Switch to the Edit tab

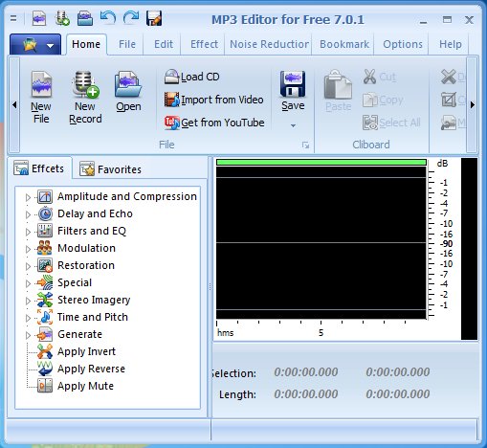[164, 44]
